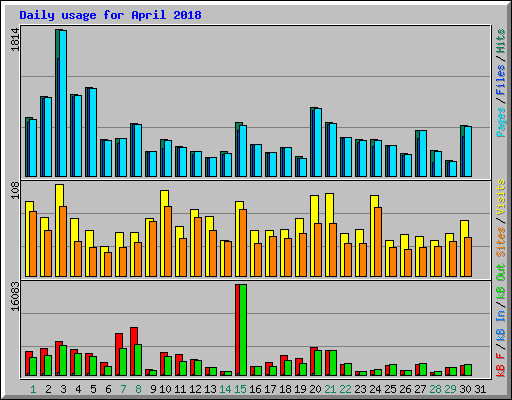512x400 pixels.
Task: Click the cyan "Pages" legend word
Action: (501, 122)
